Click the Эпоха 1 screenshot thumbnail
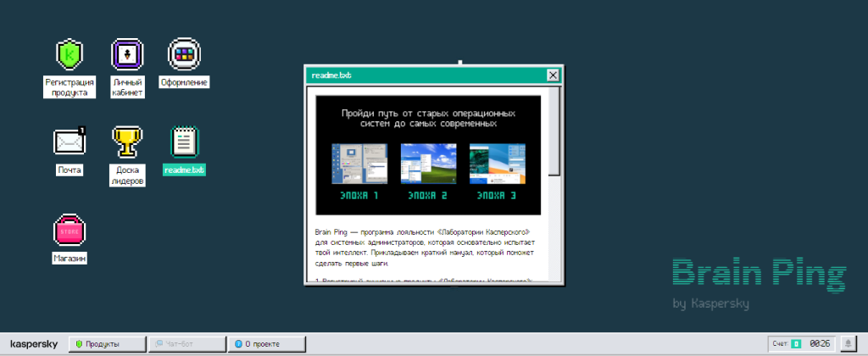 click(359, 164)
